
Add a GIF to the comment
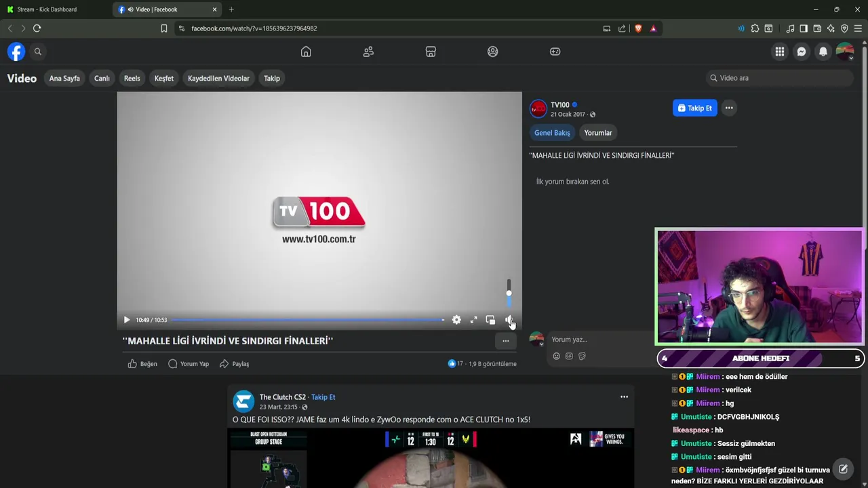(569, 356)
